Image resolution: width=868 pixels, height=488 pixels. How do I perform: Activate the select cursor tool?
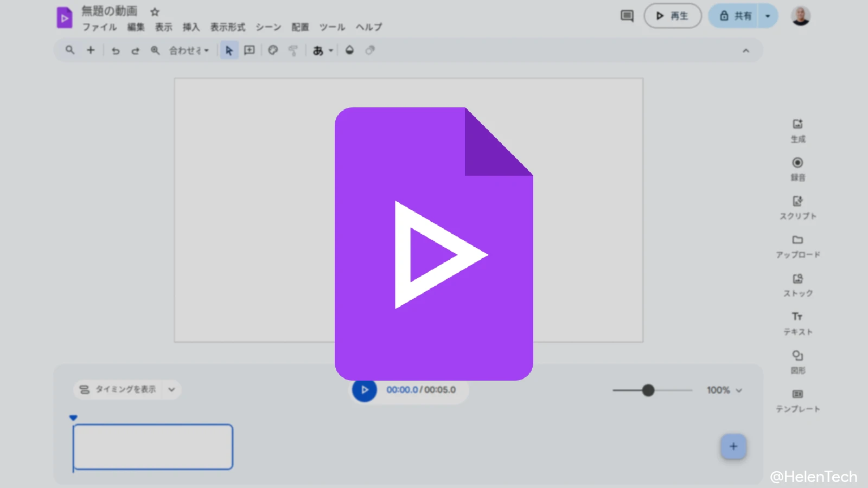(229, 50)
